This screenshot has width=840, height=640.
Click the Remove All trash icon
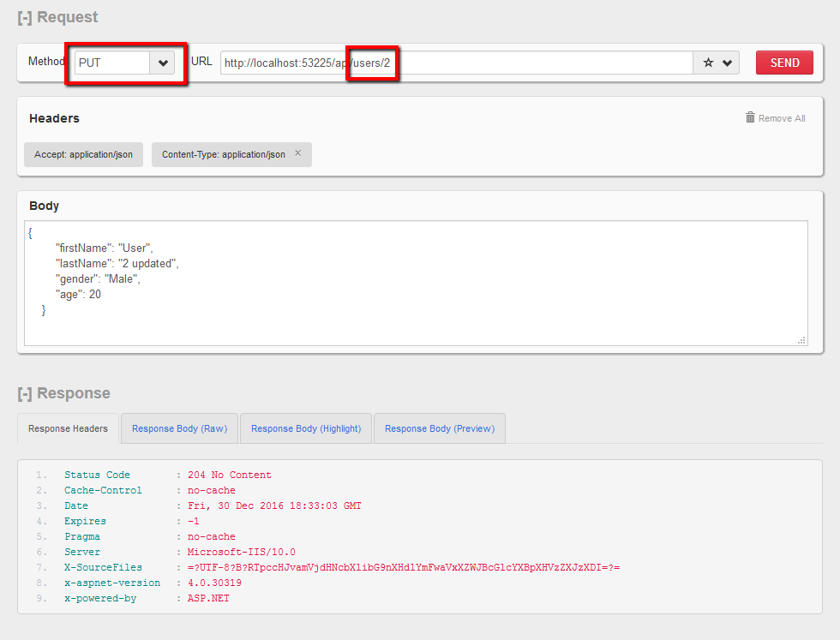[750, 117]
